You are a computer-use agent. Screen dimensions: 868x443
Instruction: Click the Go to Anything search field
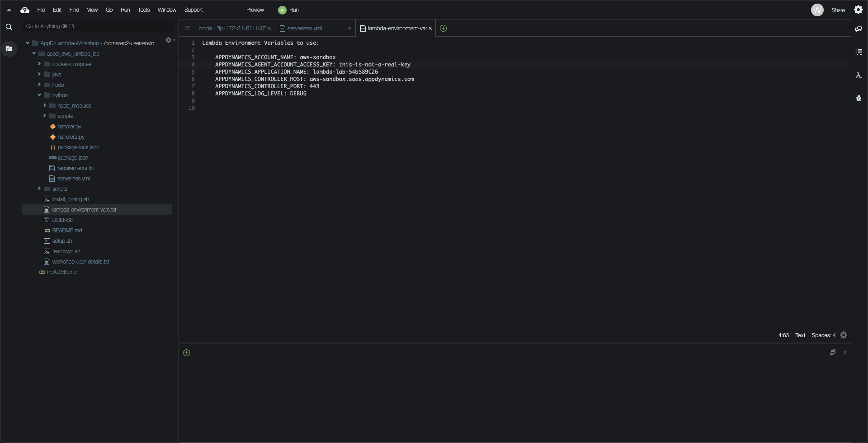click(x=98, y=26)
